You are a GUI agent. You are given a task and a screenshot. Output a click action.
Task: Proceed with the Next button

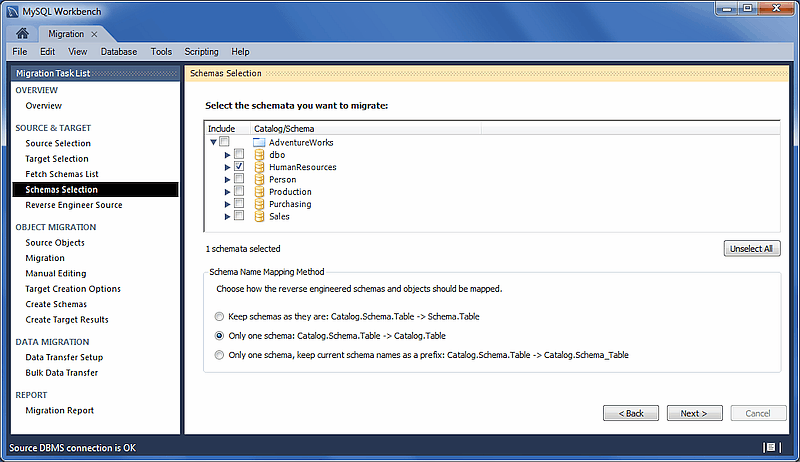(x=694, y=413)
